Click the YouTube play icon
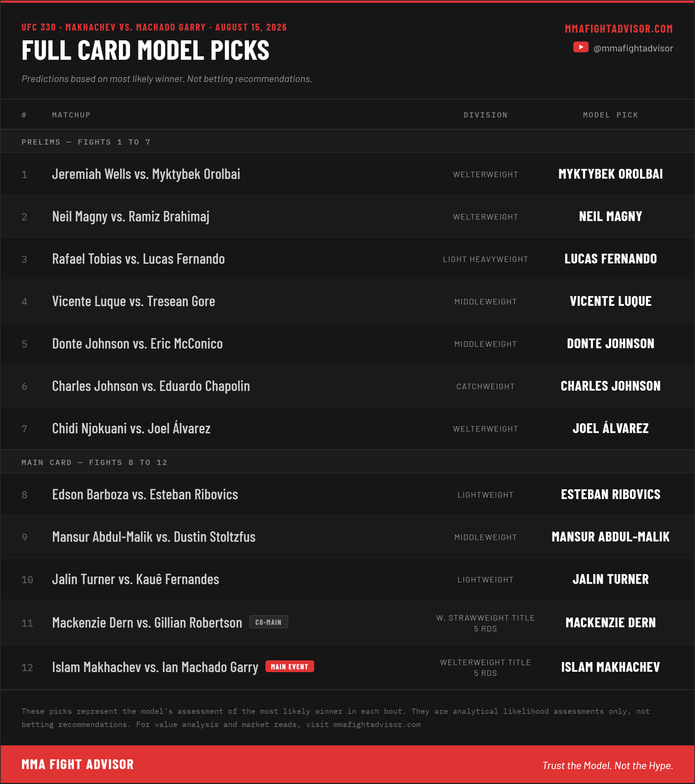Screen dimensions: 695x784 point(581,47)
